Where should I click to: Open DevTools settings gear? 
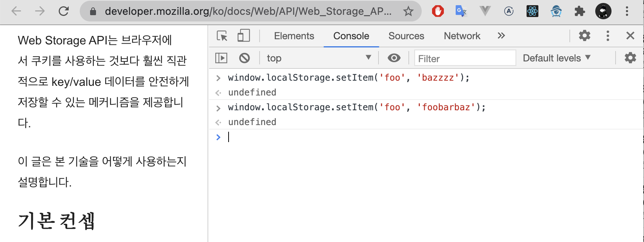[585, 36]
